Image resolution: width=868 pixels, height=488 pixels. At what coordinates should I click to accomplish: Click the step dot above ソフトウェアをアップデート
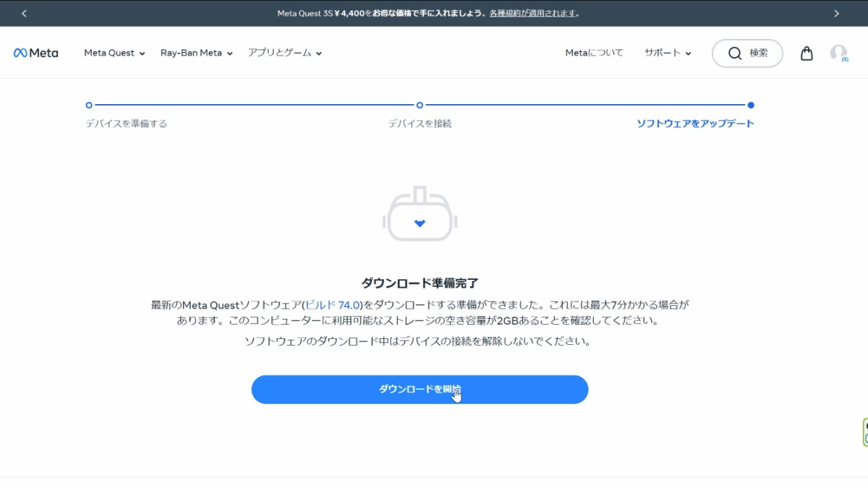pos(751,105)
